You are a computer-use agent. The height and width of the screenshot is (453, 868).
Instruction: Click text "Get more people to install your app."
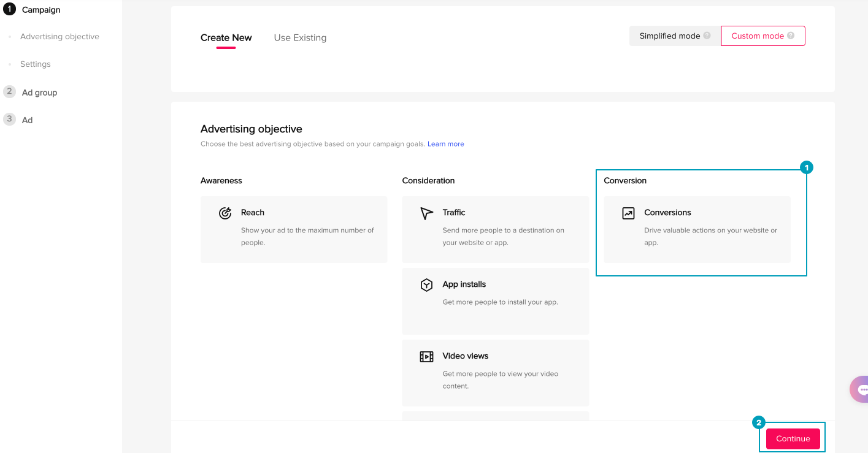pos(501,302)
